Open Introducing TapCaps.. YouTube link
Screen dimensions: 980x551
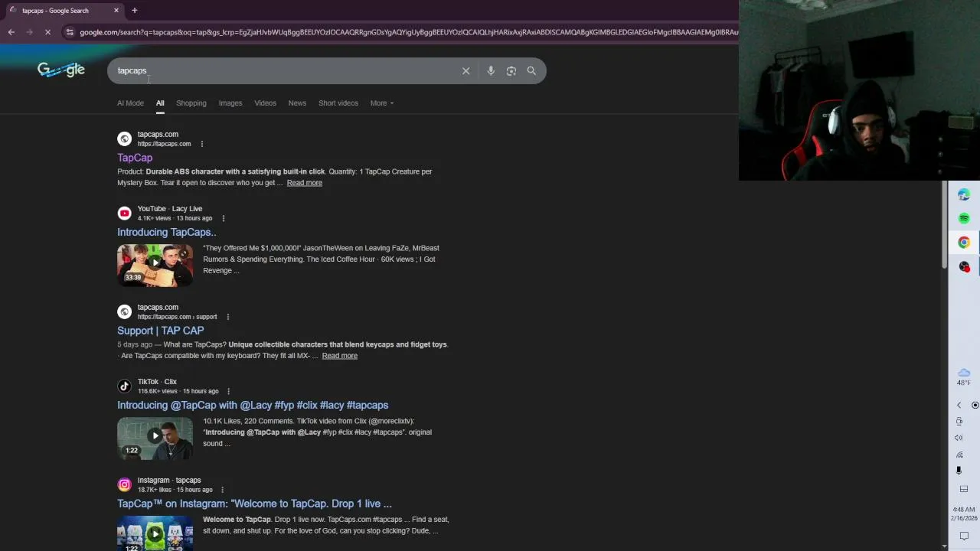click(166, 232)
